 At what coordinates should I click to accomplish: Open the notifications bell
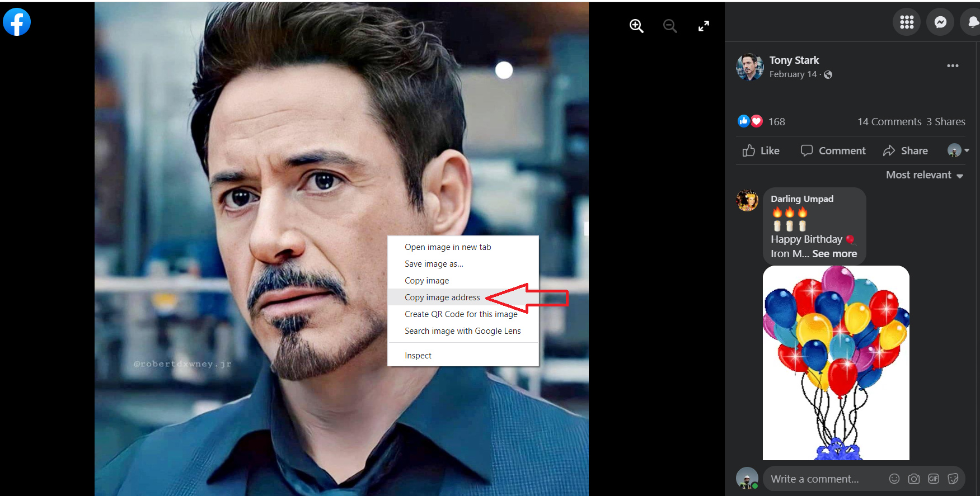click(x=972, y=22)
